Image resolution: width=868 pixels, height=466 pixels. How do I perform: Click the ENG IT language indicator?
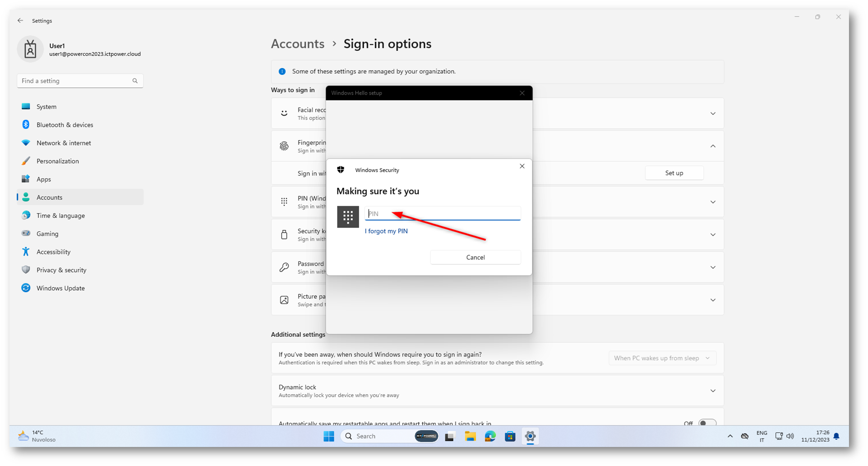point(762,436)
